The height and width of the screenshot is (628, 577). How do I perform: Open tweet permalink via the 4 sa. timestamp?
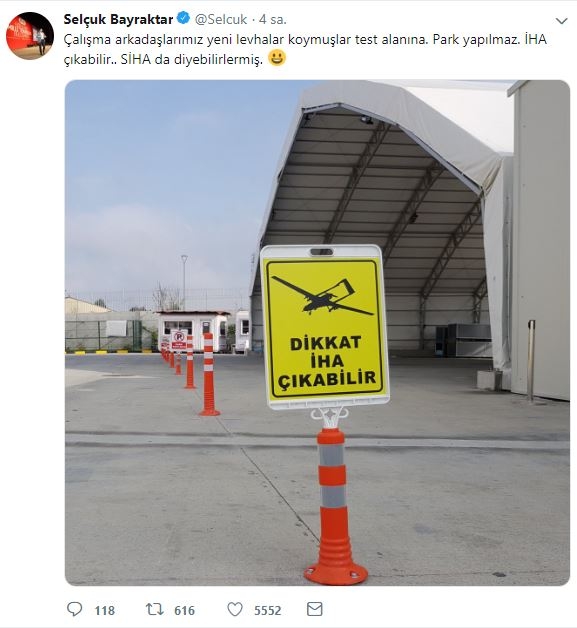(273, 19)
